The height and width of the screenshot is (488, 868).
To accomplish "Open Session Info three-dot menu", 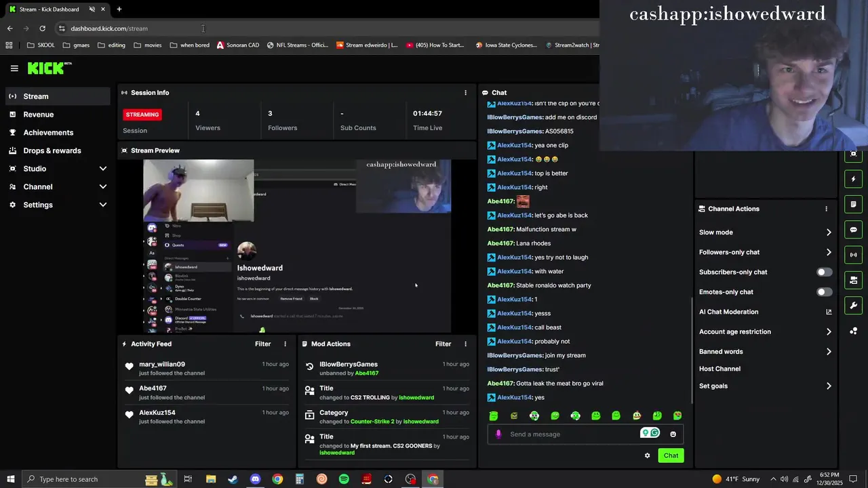I will pyautogui.click(x=465, y=93).
